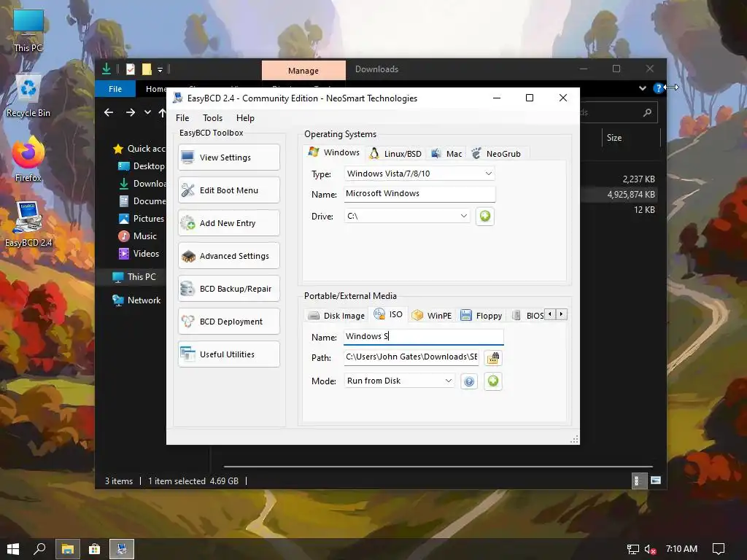The height and width of the screenshot is (560, 747).
Task: Open Useful Utilities section
Action: (x=228, y=354)
